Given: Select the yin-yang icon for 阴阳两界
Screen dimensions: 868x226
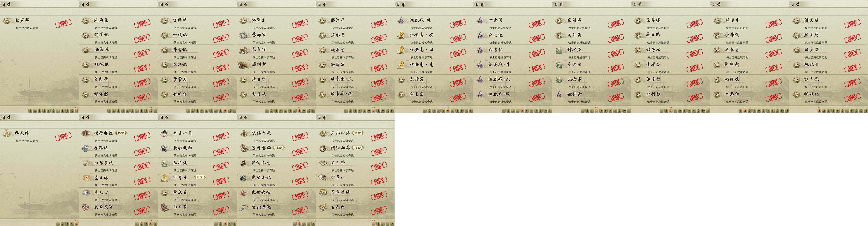Looking at the screenshot, I should coord(323,148).
